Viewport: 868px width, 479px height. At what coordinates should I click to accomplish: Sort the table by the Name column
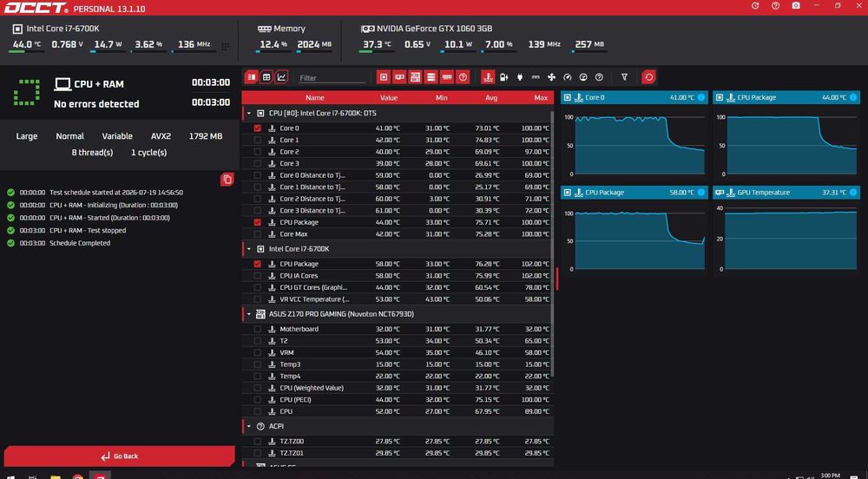pos(314,97)
